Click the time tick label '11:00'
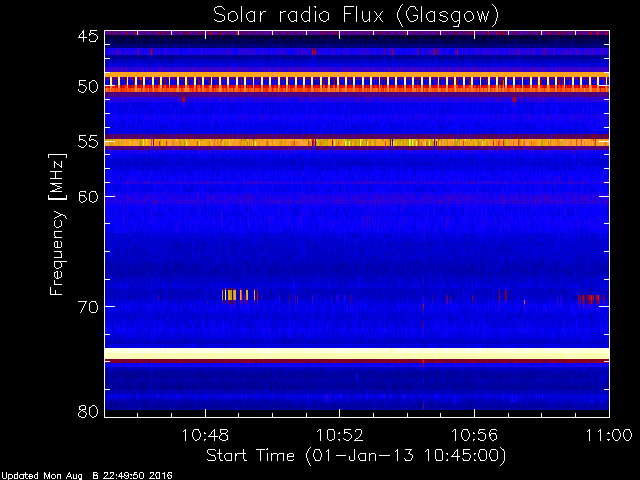The height and width of the screenshot is (480, 640). pyautogui.click(x=609, y=435)
